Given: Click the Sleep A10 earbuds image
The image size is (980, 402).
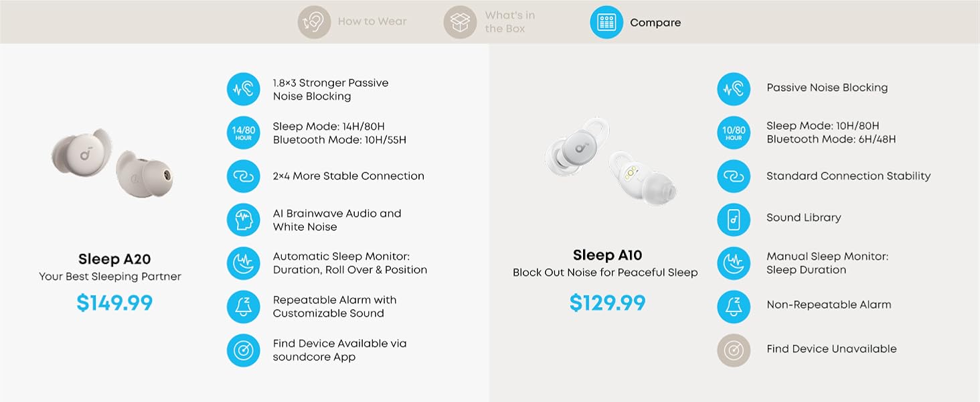Looking at the screenshot, I should pyautogui.click(x=610, y=161).
